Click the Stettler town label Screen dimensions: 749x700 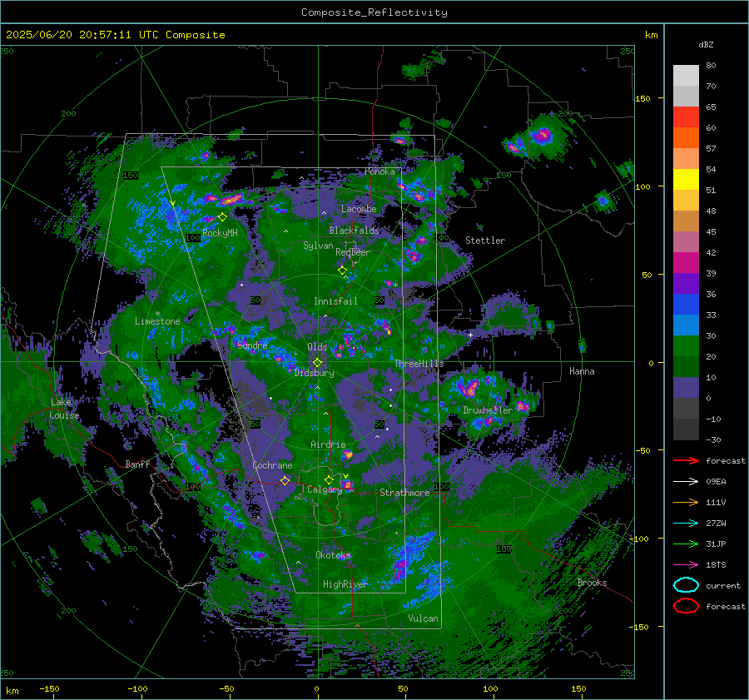tap(485, 241)
